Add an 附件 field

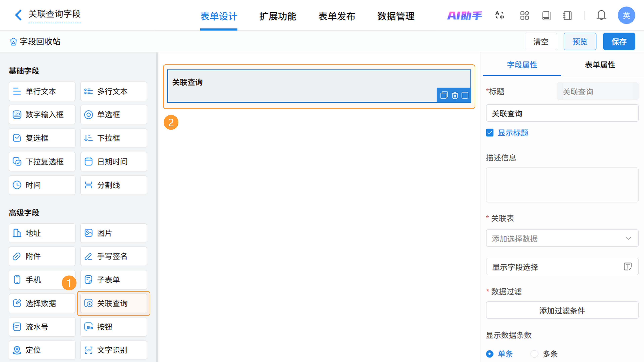coord(42,256)
